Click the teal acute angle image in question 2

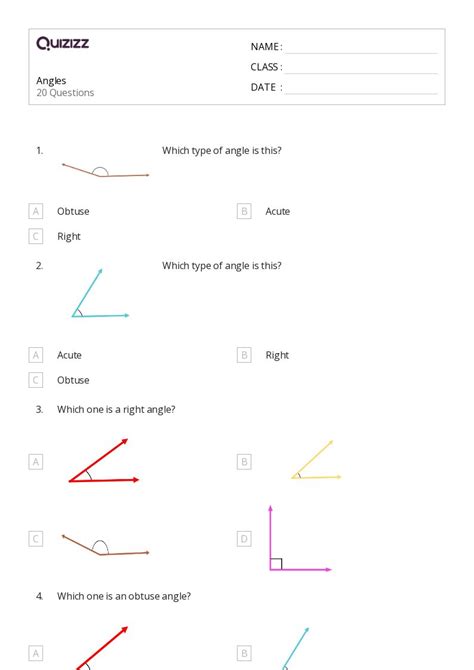100,293
